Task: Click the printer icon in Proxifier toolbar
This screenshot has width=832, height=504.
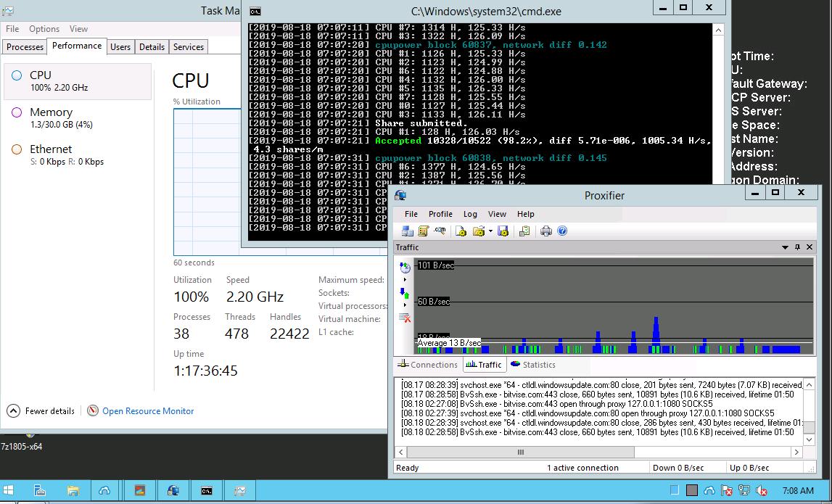Action: pos(546,231)
